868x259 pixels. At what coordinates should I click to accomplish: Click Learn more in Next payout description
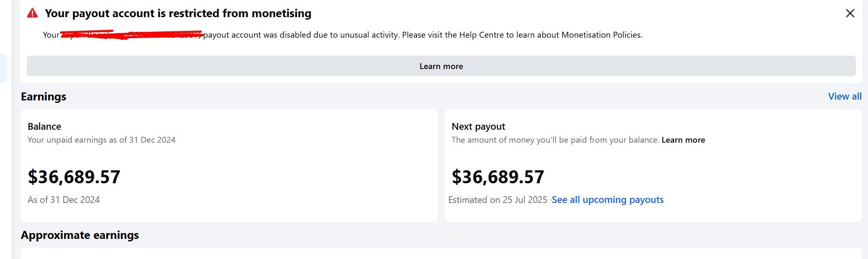pos(683,140)
